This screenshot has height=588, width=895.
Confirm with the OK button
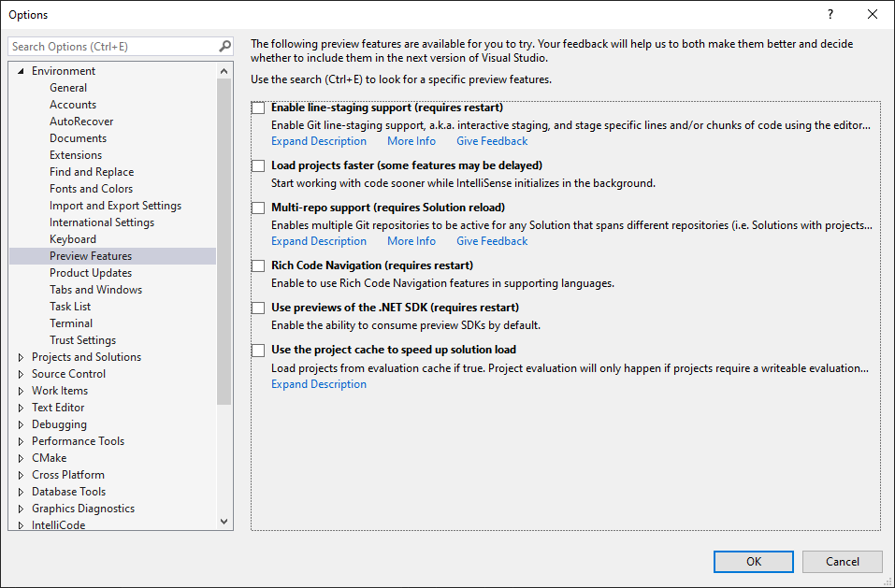tap(754, 562)
